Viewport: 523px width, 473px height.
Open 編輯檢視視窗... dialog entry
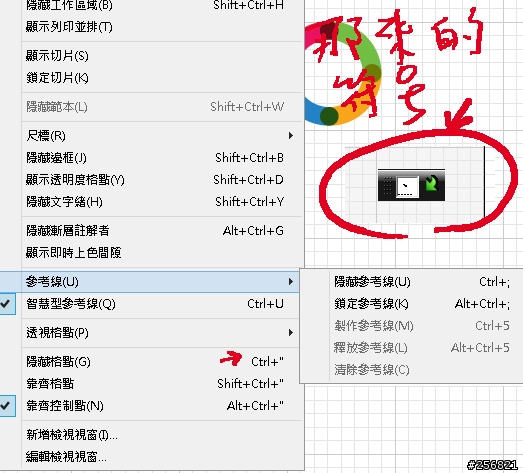point(162,456)
